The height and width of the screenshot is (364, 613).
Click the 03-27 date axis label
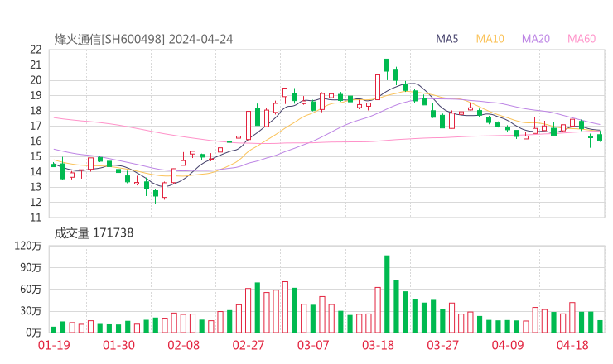(x=442, y=345)
